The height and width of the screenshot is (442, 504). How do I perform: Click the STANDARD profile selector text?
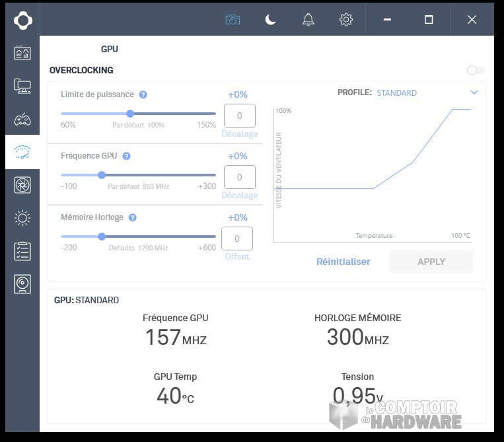[x=396, y=93]
